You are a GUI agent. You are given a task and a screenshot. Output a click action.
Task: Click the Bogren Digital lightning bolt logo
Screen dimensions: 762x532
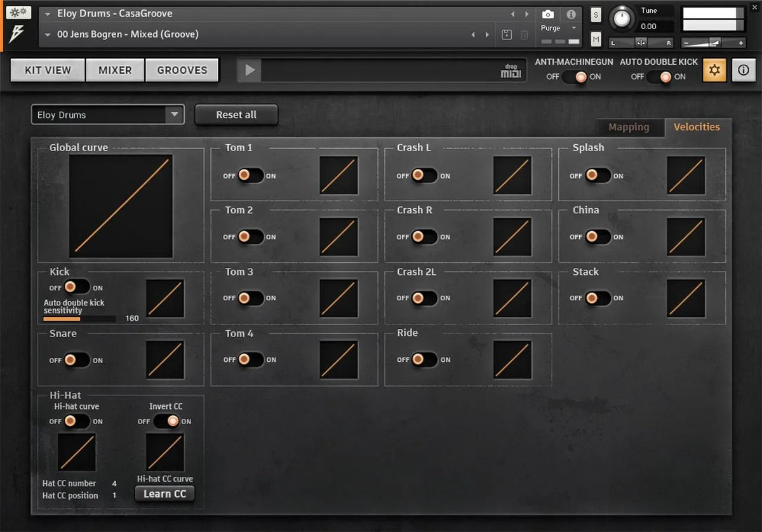coord(17,32)
